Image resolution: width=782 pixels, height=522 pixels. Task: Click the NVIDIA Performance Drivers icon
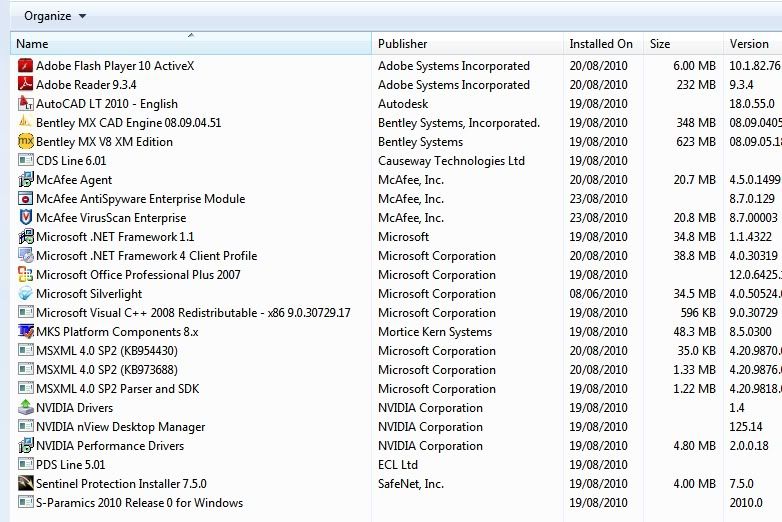pyautogui.click(x=25, y=445)
